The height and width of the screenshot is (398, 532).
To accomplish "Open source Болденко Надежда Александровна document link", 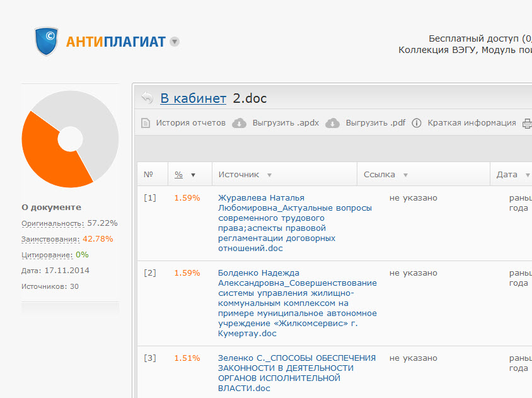I will (x=298, y=303).
